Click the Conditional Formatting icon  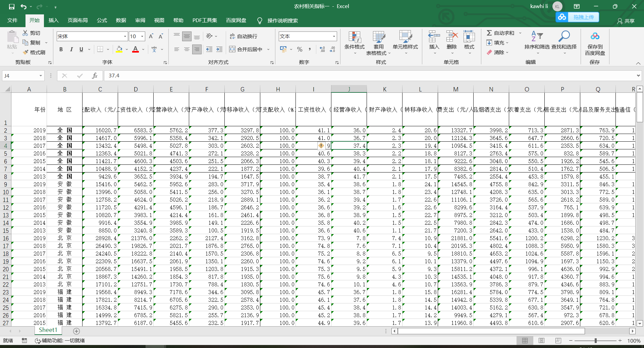[354, 38]
